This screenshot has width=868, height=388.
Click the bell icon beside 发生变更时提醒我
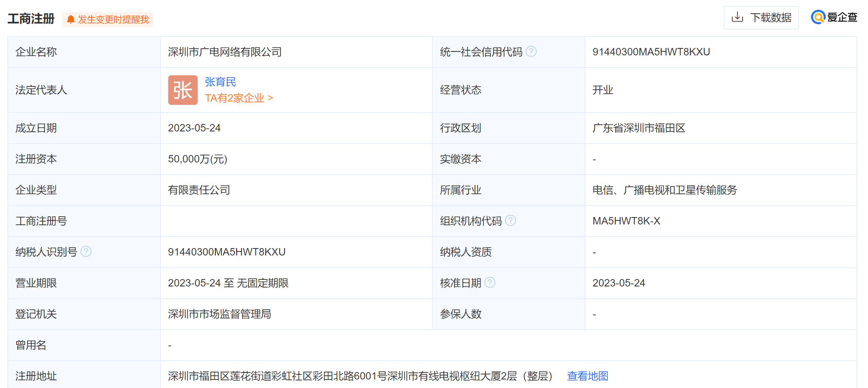[71, 20]
